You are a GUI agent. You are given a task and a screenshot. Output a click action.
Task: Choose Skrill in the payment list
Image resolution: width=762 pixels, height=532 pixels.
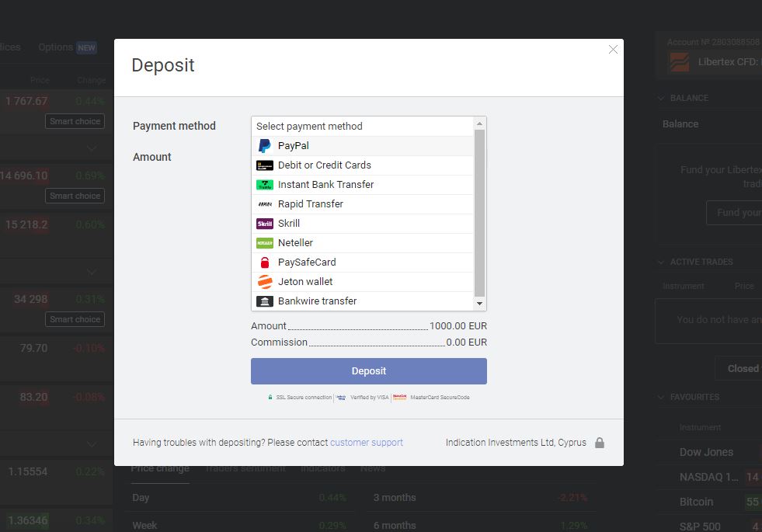point(362,224)
